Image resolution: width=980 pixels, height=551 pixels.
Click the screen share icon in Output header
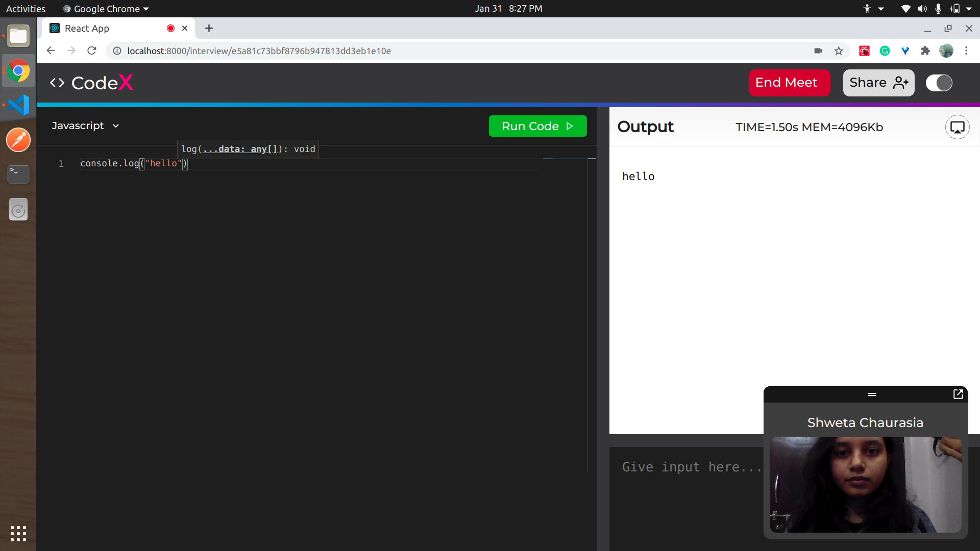[957, 127]
